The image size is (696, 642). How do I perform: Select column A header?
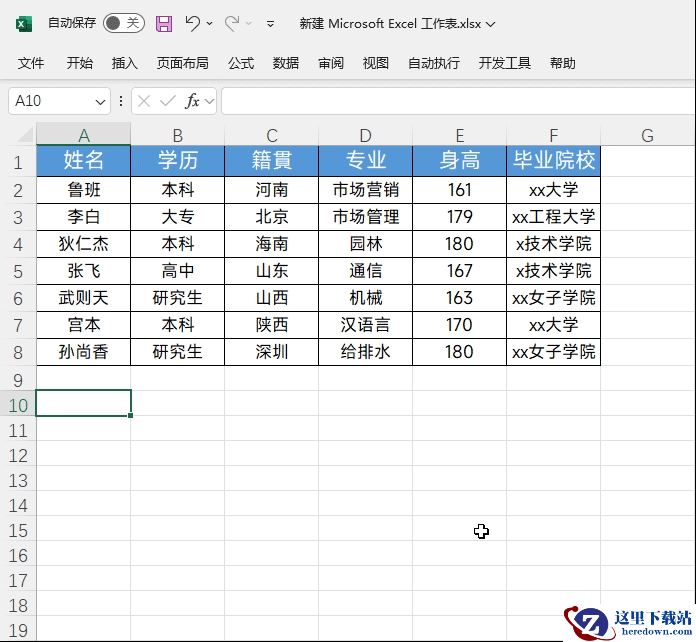83,135
